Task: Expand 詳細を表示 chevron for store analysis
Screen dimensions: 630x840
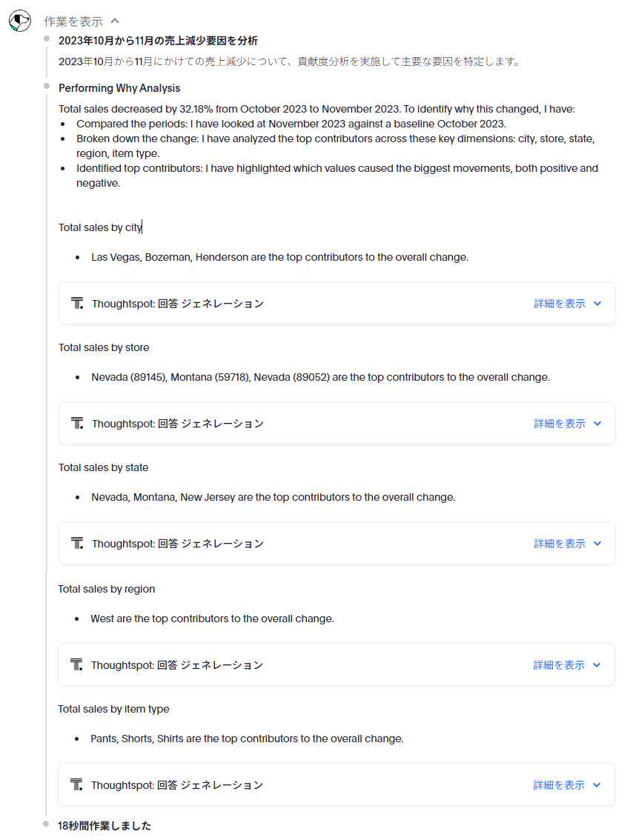Action: 597,424
